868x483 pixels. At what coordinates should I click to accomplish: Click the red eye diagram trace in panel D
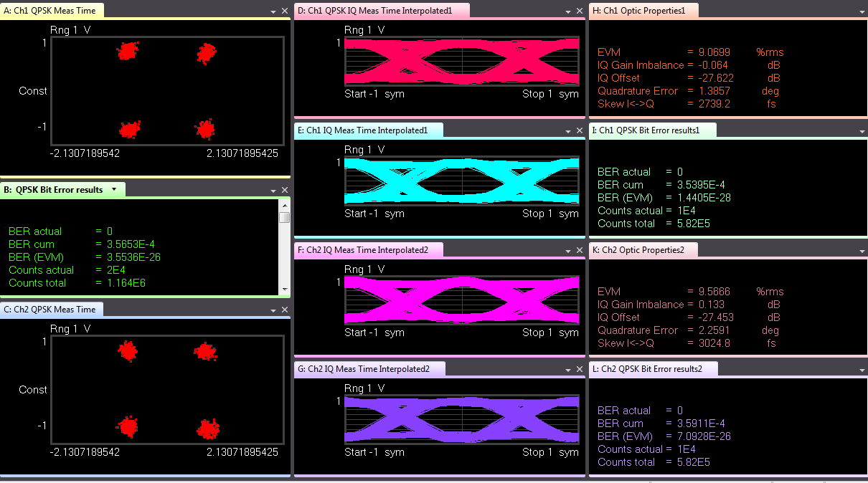[x=461, y=62]
